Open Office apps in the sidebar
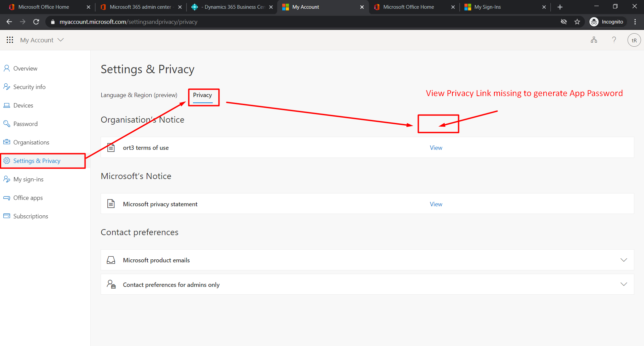The width and height of the screenshot is (644, 346). [x=28, y=198]
